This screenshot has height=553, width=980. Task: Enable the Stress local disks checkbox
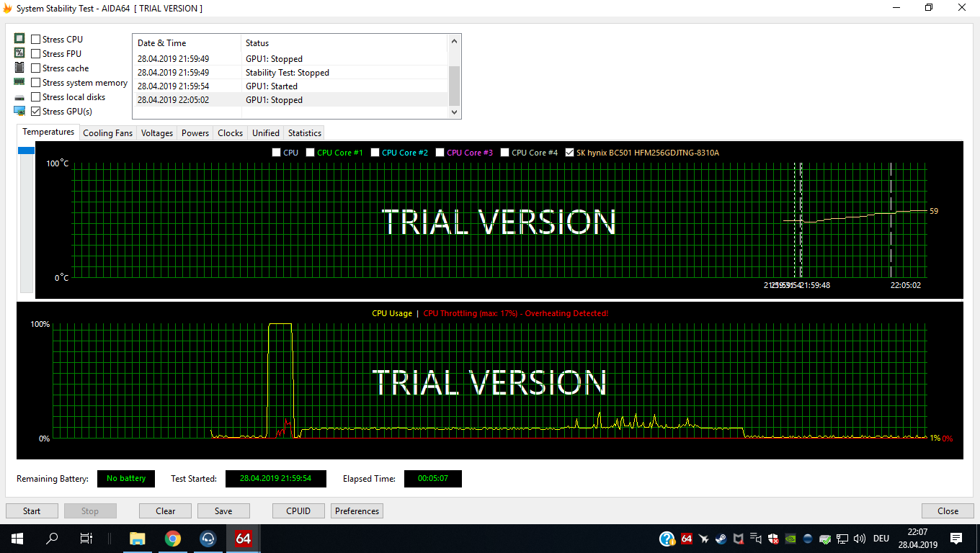tap(36, 97)
